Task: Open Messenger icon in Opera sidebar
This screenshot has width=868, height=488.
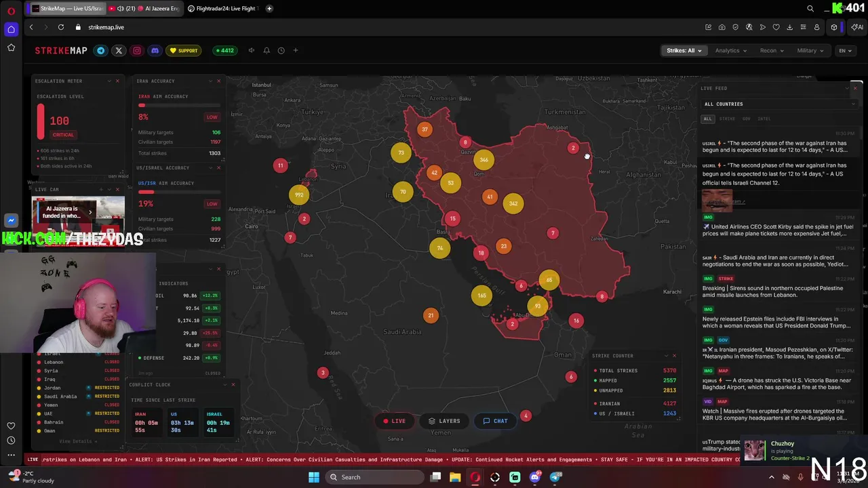Action: pos(11,220)
